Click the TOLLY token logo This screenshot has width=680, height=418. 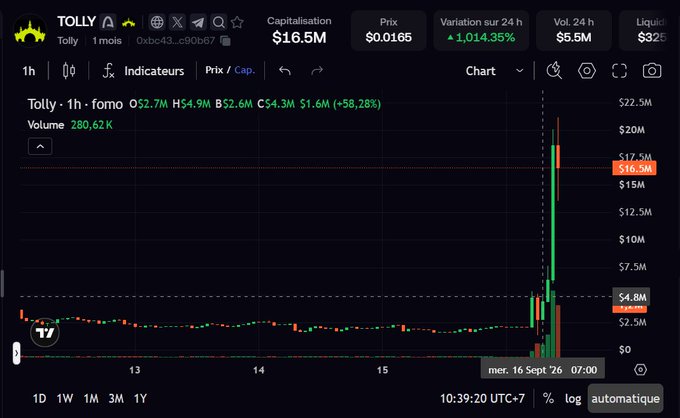tap(29, 30)
